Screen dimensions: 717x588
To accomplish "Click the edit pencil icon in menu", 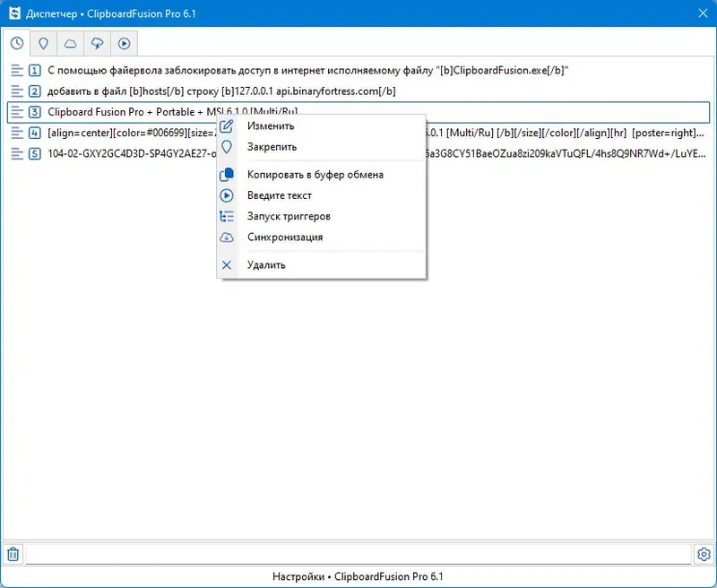I will (227, 125).
